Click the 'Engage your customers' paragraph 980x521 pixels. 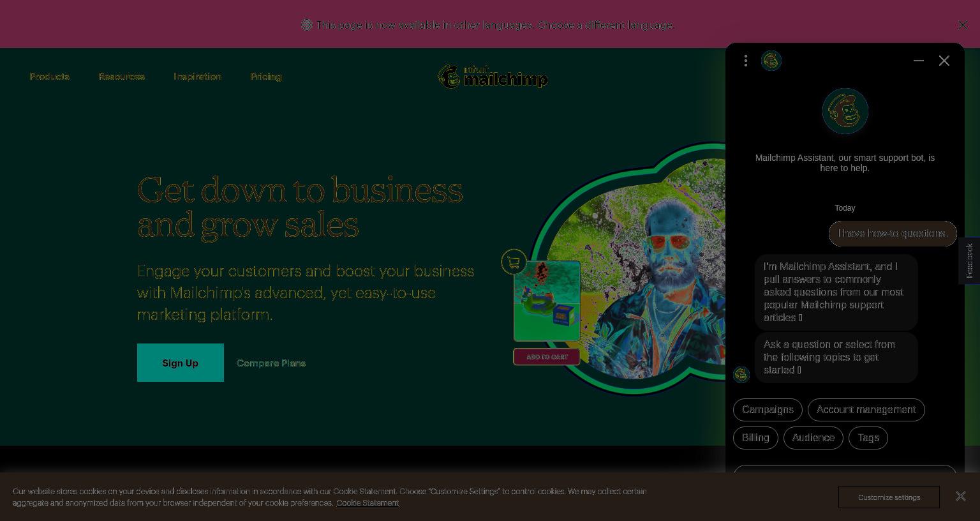point(306,292)
